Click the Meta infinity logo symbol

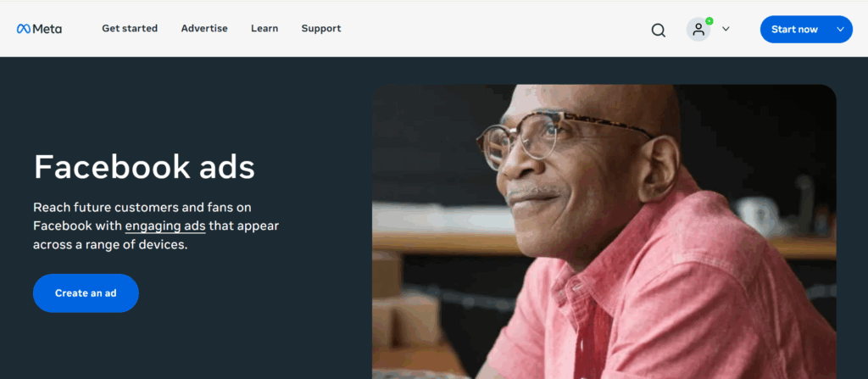pyautogui.click(x=23, y=29)
